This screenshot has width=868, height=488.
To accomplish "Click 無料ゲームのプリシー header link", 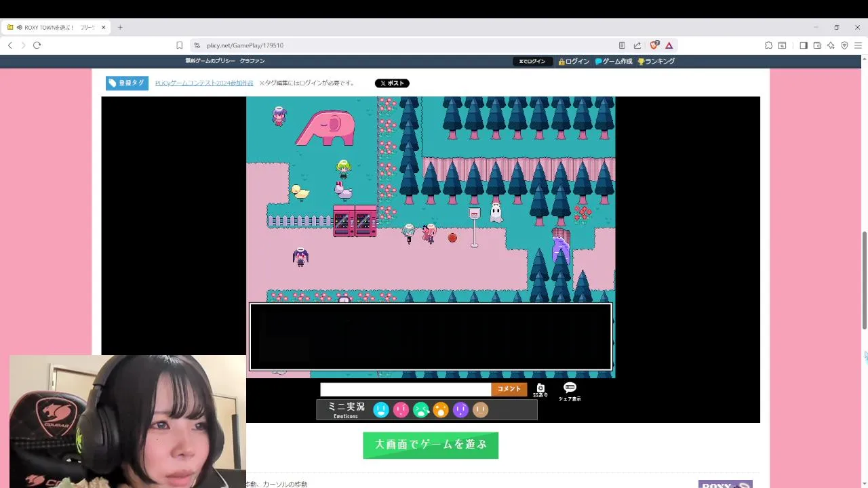I will 210,61.
